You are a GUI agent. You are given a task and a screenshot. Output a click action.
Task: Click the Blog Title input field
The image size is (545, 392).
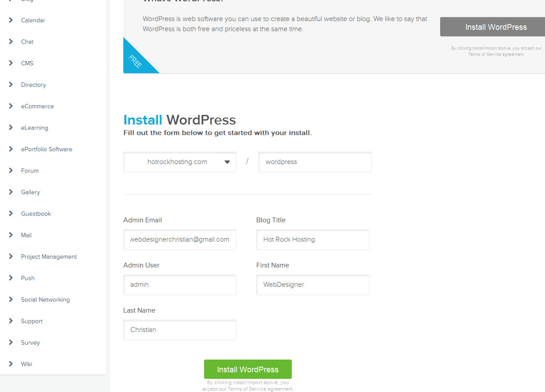(313, 239)
